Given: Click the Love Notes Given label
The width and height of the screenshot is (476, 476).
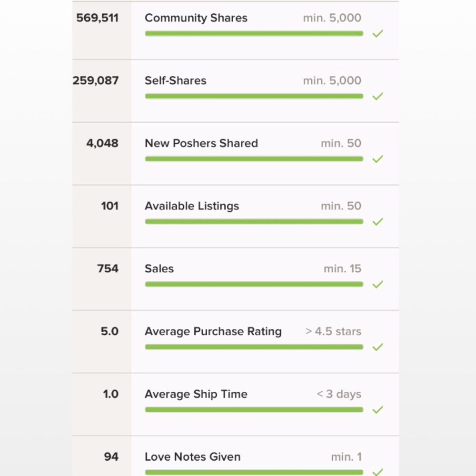Looking at the screenshot, I should click(192, 457).
